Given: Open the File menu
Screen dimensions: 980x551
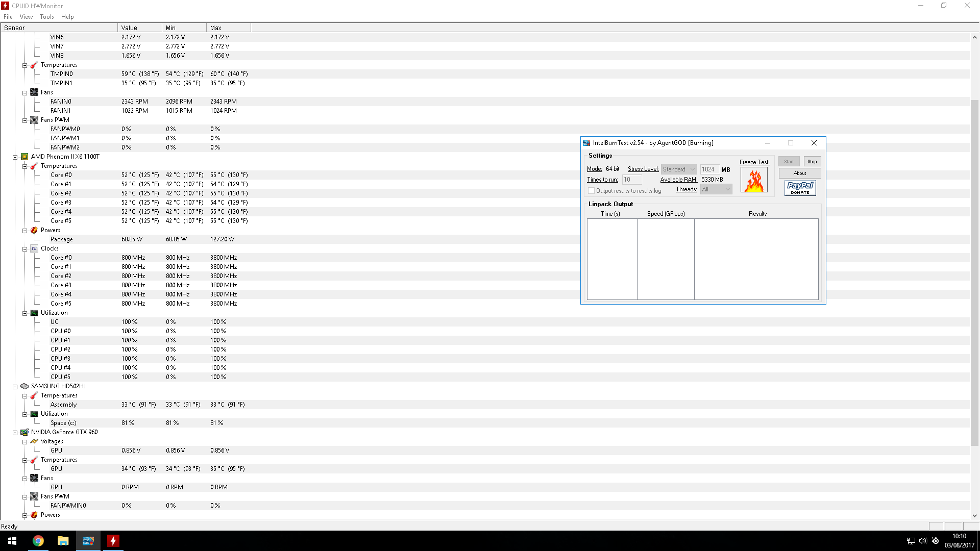Looking at the screenshot, I should tap(8, 17).
